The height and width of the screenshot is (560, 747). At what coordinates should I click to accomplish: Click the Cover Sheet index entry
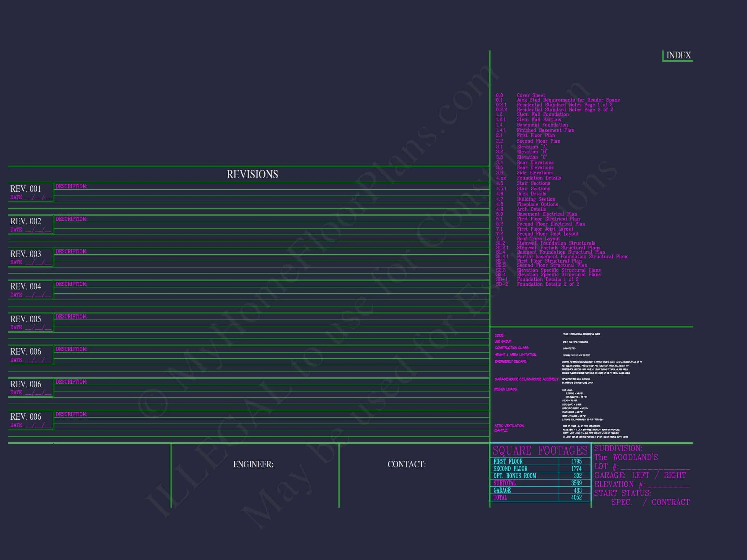coord(531,96)
